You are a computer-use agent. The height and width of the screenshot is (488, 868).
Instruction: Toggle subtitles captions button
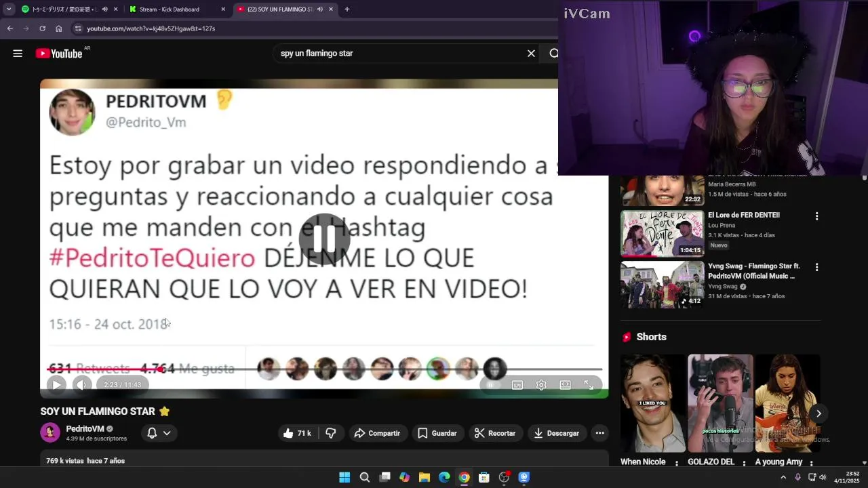pyautogui.click(x=517, y=385)
